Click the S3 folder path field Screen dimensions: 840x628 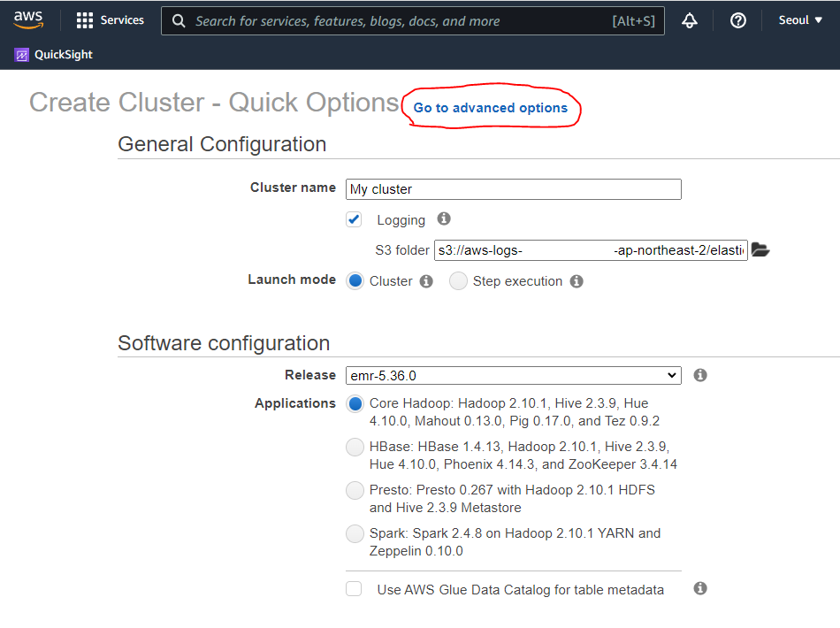pos(591,250)
